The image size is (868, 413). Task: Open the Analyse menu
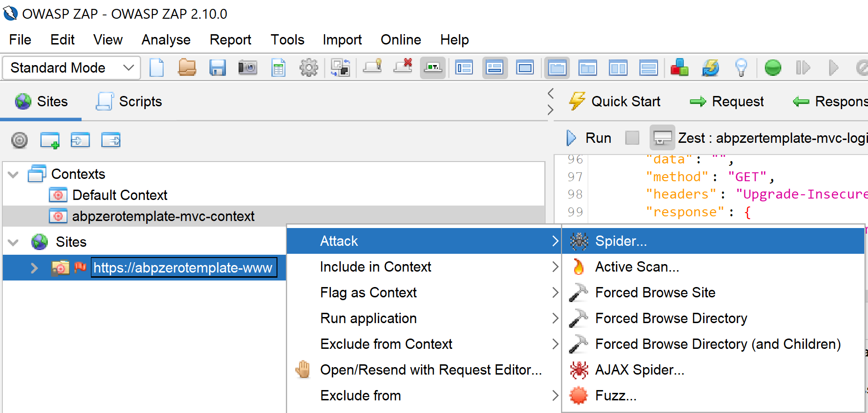click(166, 40)
